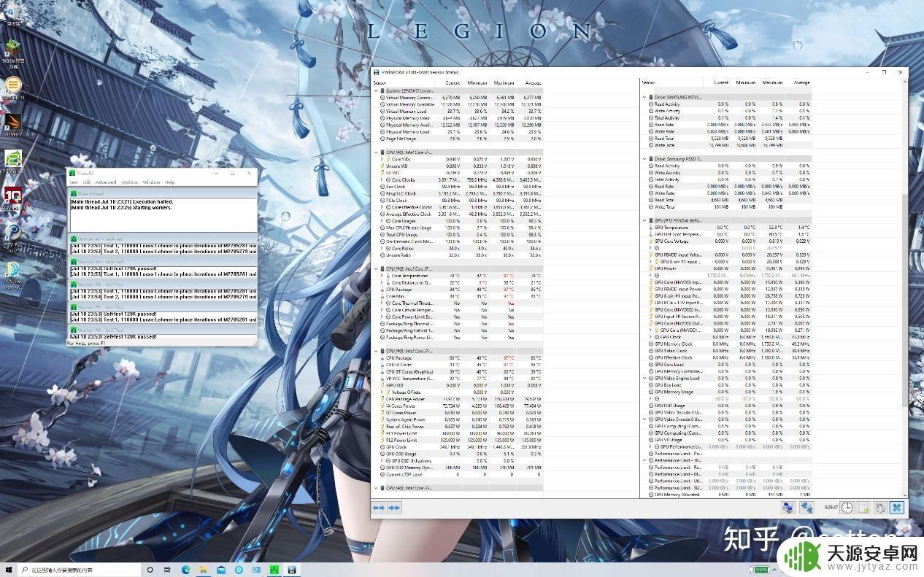Screen dimensions: 924x577
Task: Open the Help menu in Prime95
Action: 169,182
